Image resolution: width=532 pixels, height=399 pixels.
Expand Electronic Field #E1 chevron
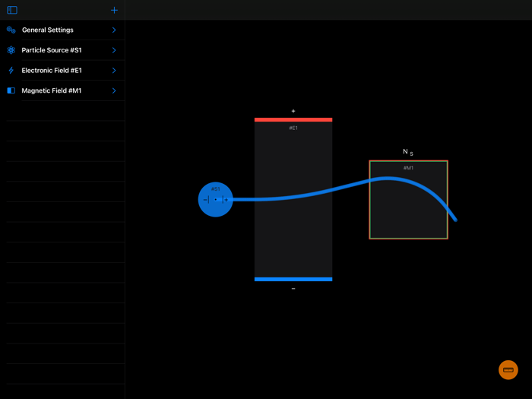click(114, 70)
